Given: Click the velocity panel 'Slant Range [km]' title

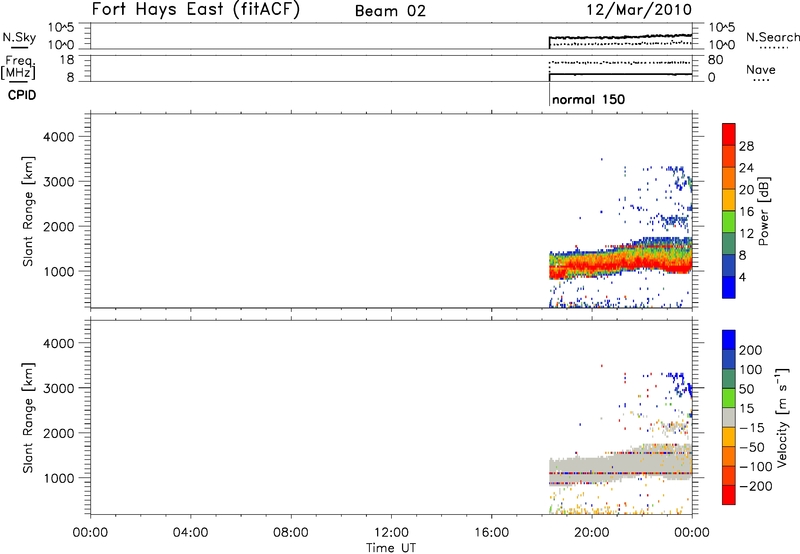Looking at the screenshot, I should tap(28, 418).
